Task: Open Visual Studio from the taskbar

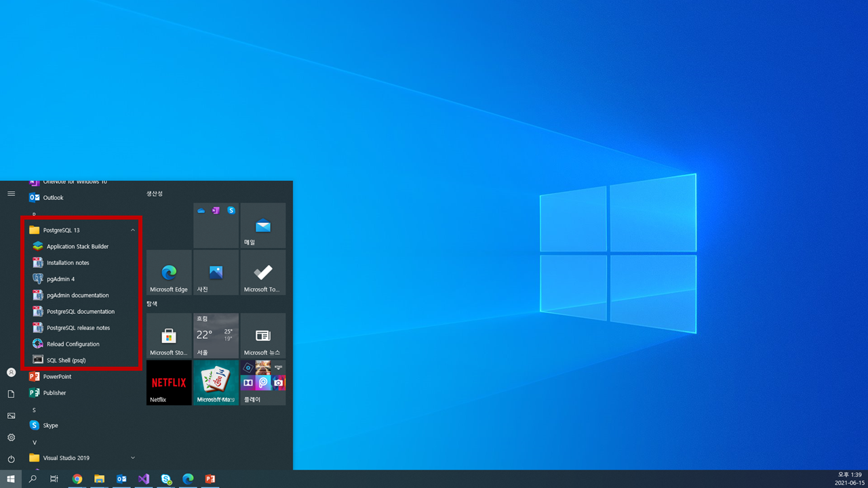Action: (144, 479)
